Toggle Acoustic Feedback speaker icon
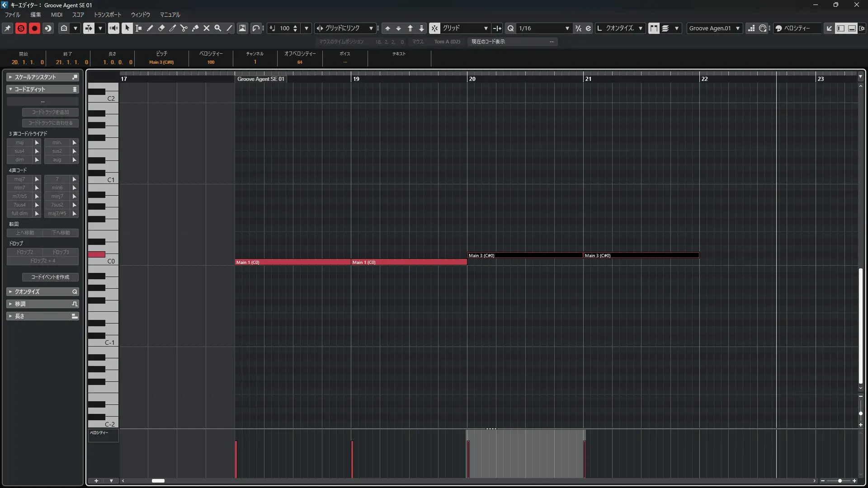868x488 pixels. pyautogui.click(x=113, y=28)
